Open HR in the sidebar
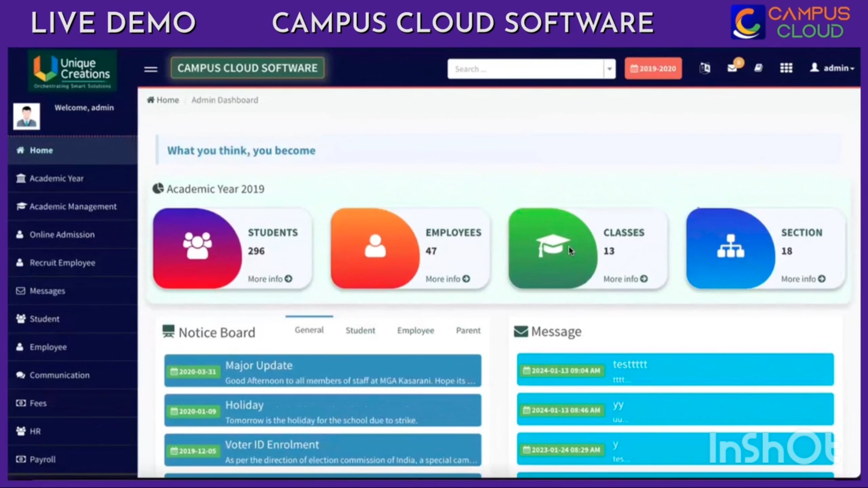The image size is (868, 488). point(72,431)
